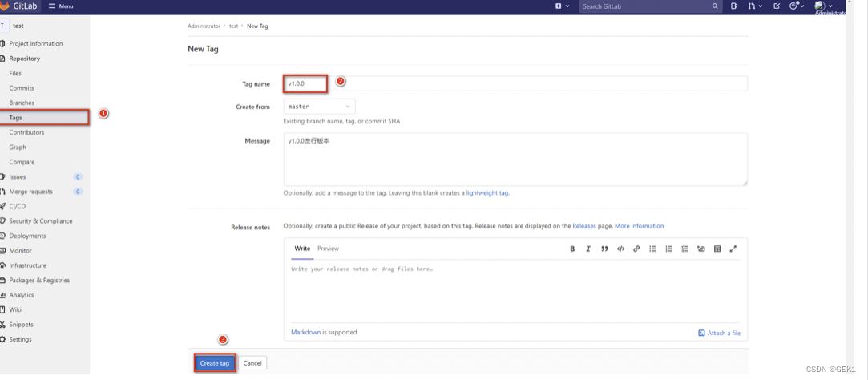
Task: Insert code with the code icon
Action: [620, 249]
